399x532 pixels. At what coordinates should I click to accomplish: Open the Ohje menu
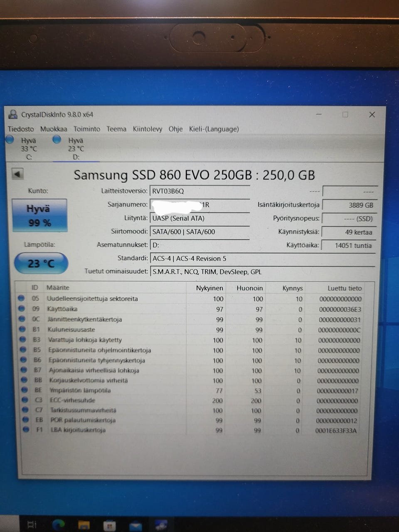pos(175,129)
